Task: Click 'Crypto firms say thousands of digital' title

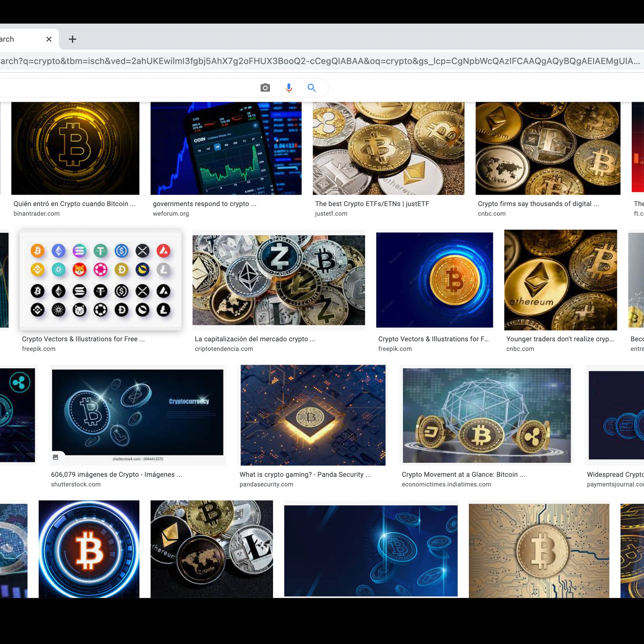Action: pos(538,204)
